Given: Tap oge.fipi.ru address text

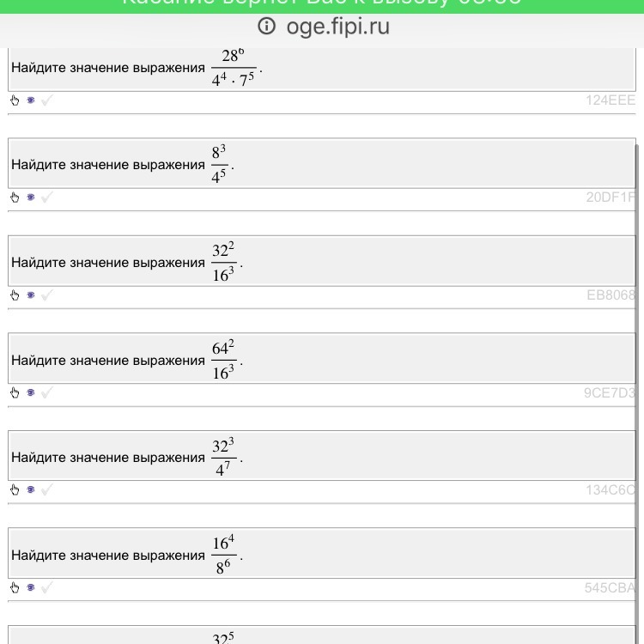Looking at the screenshot, I should (337, 27).
